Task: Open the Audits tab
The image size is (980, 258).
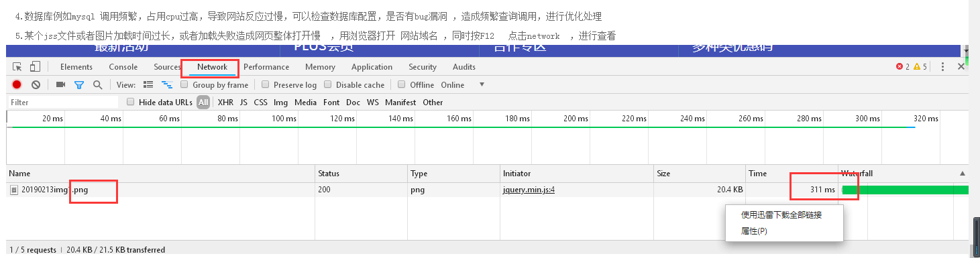Action: [464, 67]
